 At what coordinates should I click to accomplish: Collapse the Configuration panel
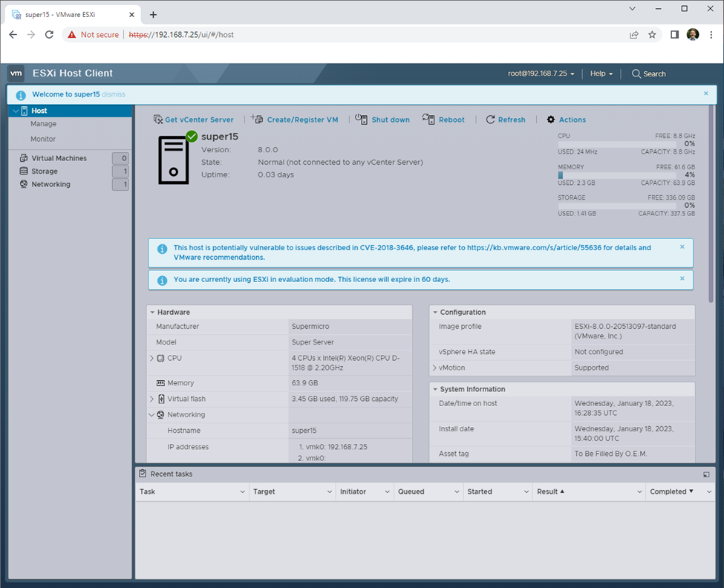(435, 313)
